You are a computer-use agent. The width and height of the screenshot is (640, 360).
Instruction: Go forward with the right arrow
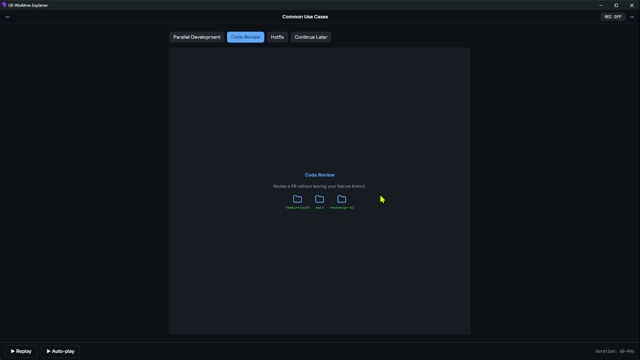click(x=632, y=17)
